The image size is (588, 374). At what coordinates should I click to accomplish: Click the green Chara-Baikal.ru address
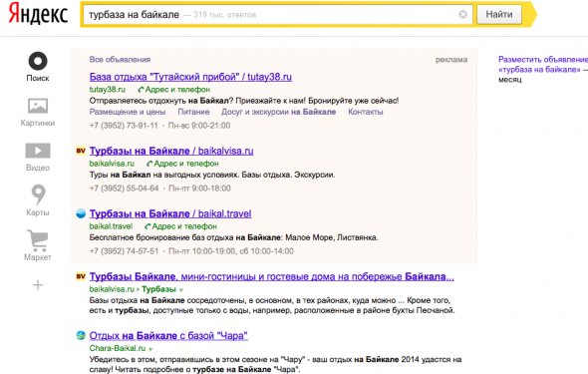(118, 348)
